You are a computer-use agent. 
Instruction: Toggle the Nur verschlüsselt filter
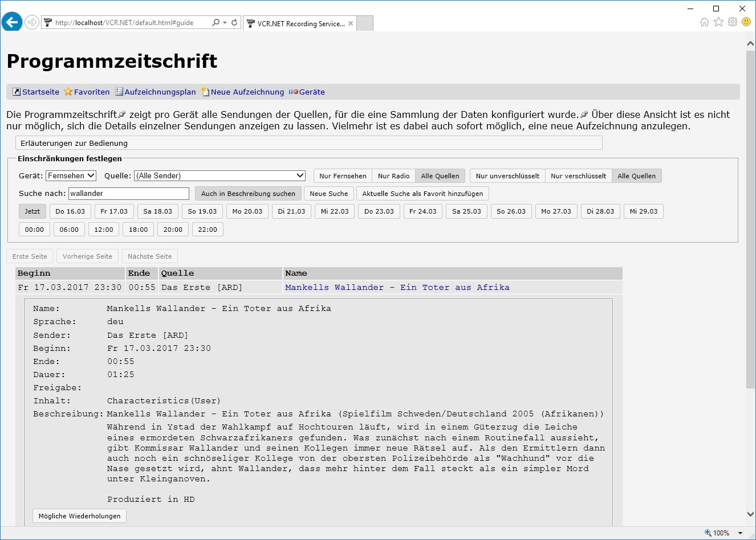click(x=578, y=176)
